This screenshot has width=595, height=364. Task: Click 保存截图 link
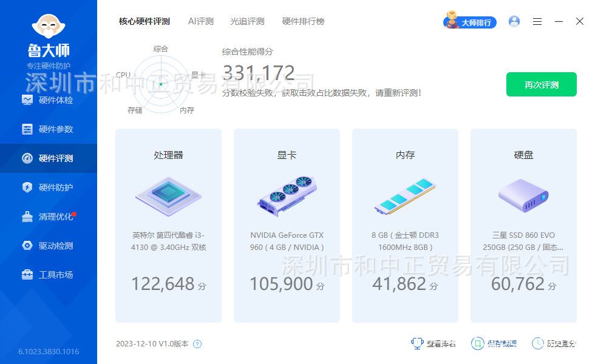pos(501,344)
